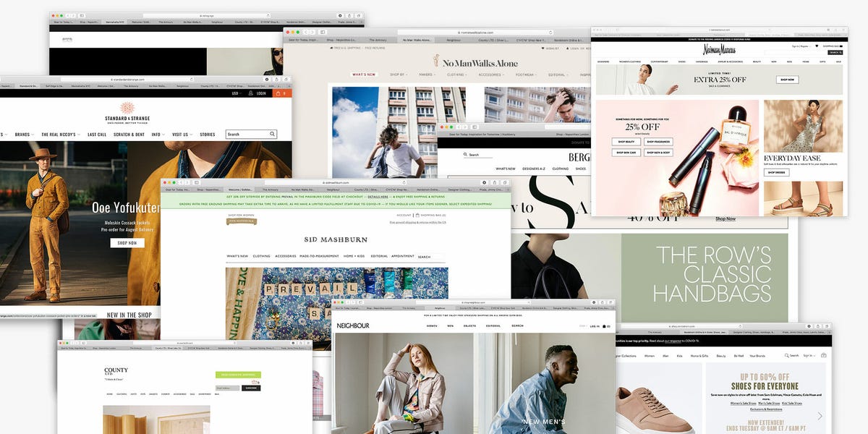This screenshot has height=434, width=868.
Task: Open STORIES on Standard & Strange
Action: coord(208,135)
